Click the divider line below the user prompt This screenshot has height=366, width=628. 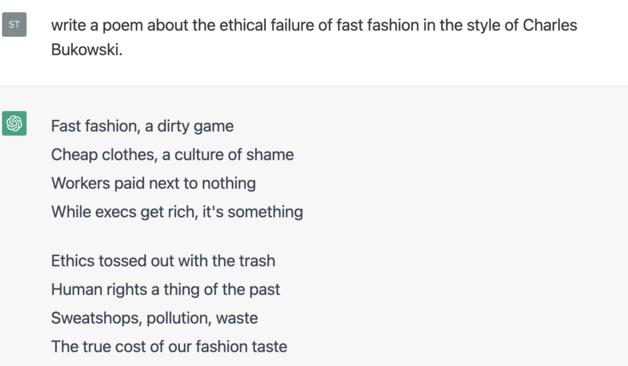pos(314,86)
